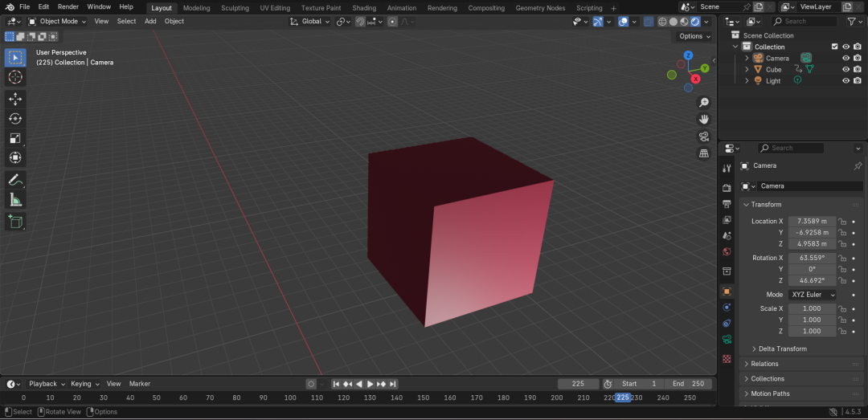Switch to the Shading workspace tab
868x420 pixels.
coord(364,8)
